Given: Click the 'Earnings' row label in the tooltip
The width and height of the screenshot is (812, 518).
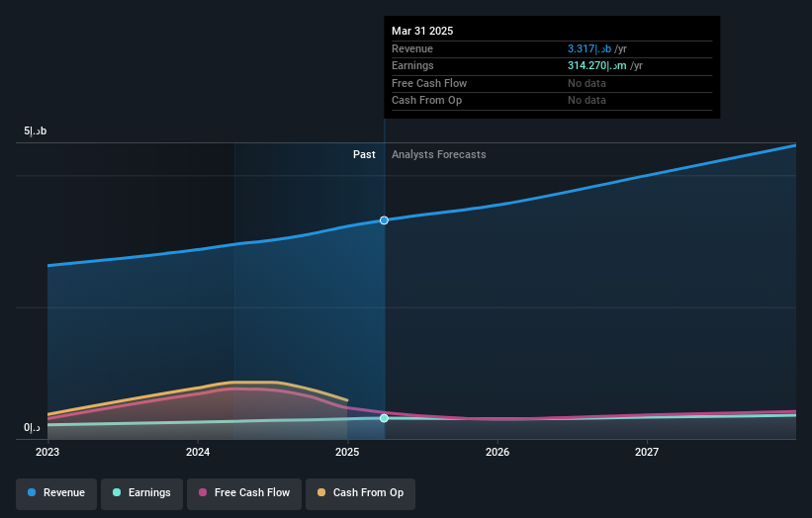Looking at the screenshot, I should [x=412, y=65].
